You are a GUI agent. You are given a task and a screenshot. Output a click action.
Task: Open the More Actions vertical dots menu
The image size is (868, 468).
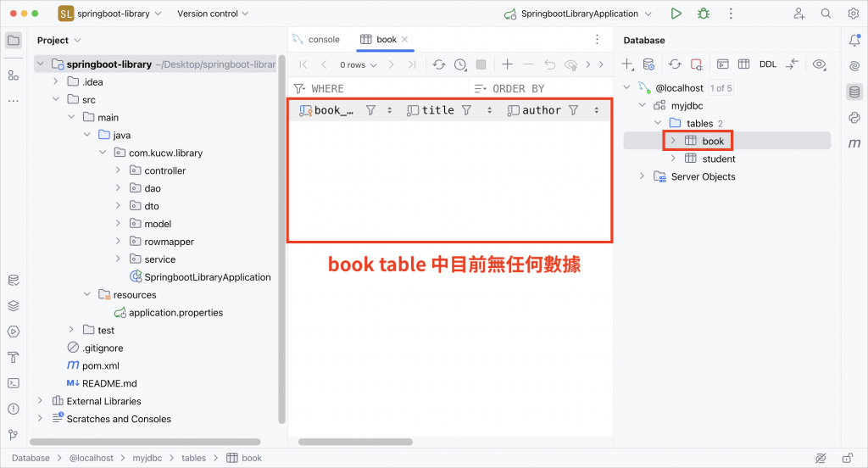point(731,14)
